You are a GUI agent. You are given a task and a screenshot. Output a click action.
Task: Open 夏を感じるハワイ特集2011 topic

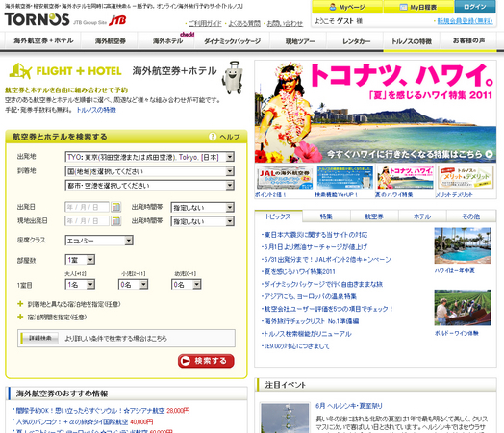pos(299,271)
